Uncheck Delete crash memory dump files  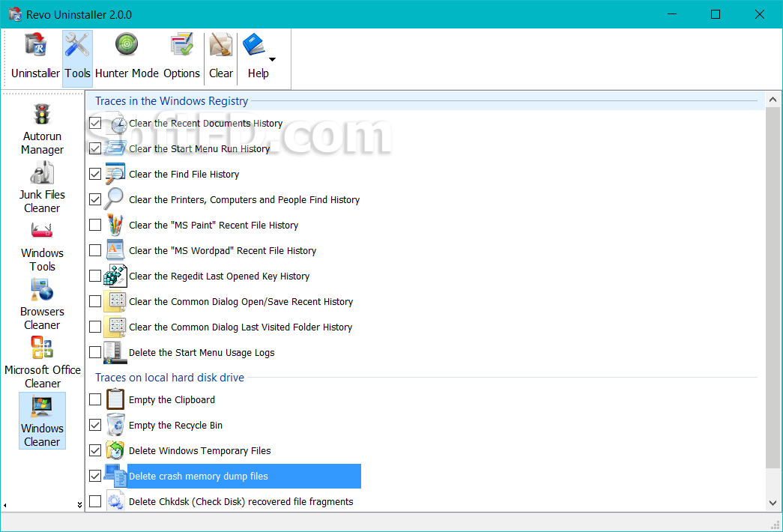(95, 476)
